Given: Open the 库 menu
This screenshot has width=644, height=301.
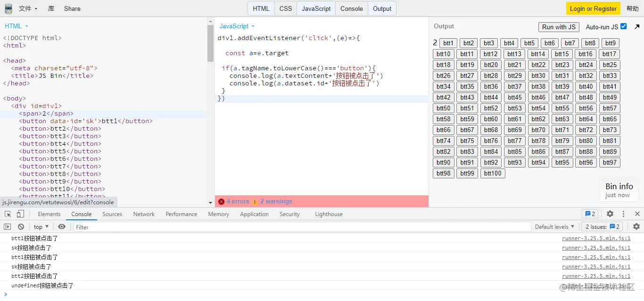Looking at the screenshot, I should (x=51, y=8).
